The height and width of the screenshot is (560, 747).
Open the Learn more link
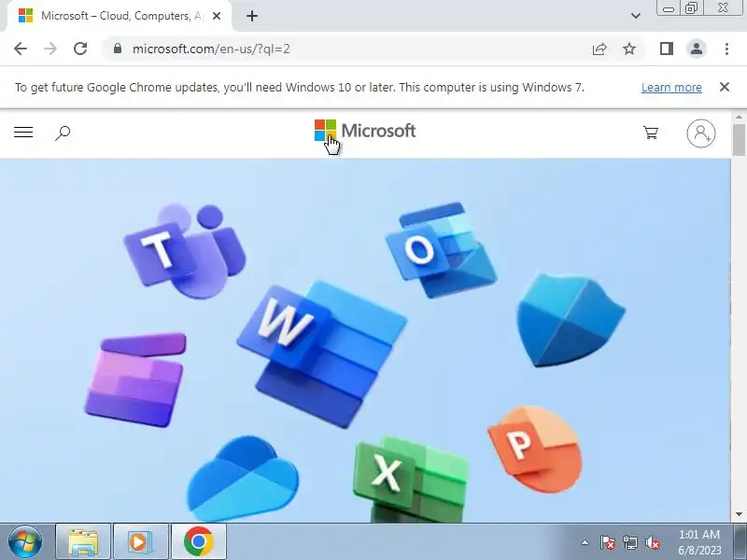pos(671,88)
